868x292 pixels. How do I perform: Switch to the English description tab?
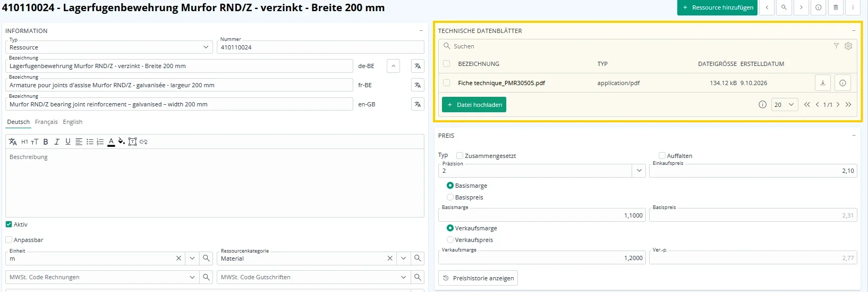tap(73, 122)
